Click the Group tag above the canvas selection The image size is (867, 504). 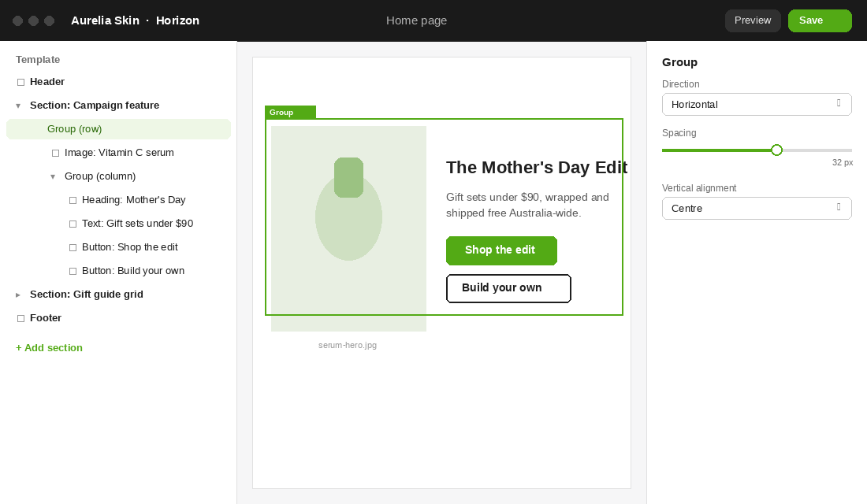[290, 112]
